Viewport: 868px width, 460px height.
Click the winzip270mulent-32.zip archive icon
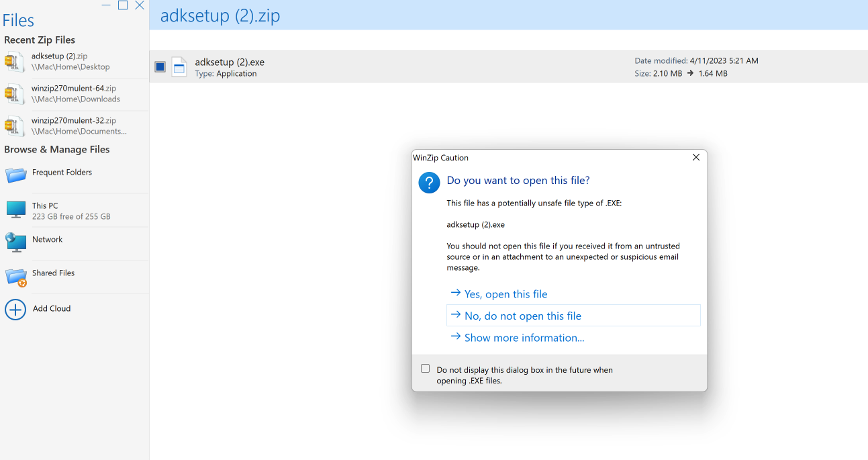tap(14, 126)
